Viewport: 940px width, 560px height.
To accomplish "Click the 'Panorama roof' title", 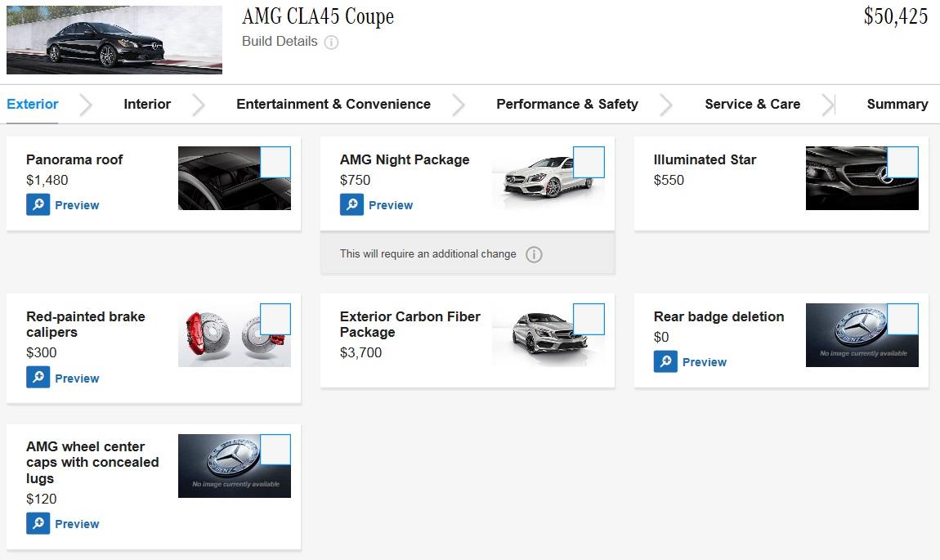I will tap(74, 159).
